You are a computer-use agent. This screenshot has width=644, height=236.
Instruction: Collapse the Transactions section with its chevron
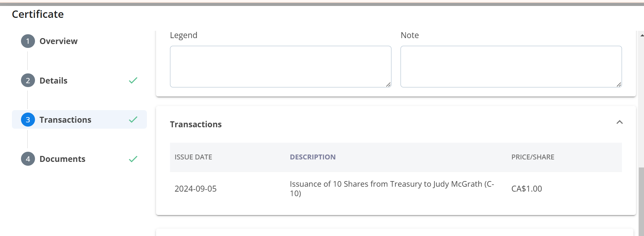tap(620, 122)
